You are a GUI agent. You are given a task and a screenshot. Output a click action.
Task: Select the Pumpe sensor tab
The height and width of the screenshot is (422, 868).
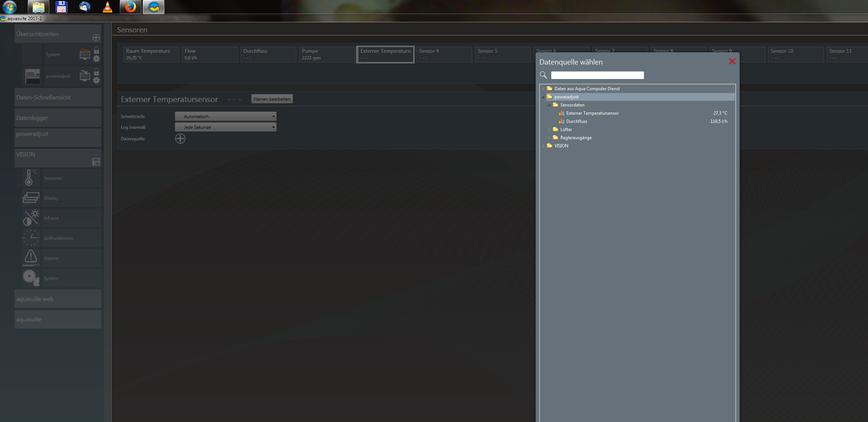pyautogui.click(x=327, y=54)
